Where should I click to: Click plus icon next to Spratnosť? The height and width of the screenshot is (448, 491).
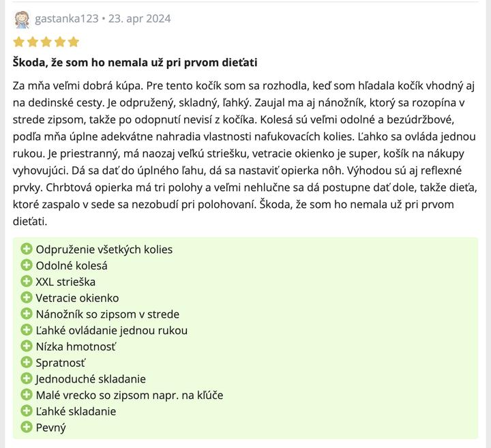click(x=27, y=363)
